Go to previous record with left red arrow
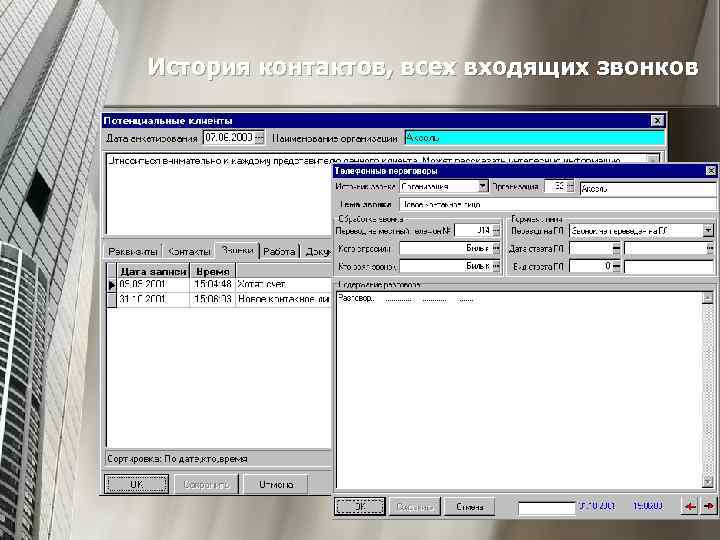This screenshot has width=720, height=540. [689, 506]
